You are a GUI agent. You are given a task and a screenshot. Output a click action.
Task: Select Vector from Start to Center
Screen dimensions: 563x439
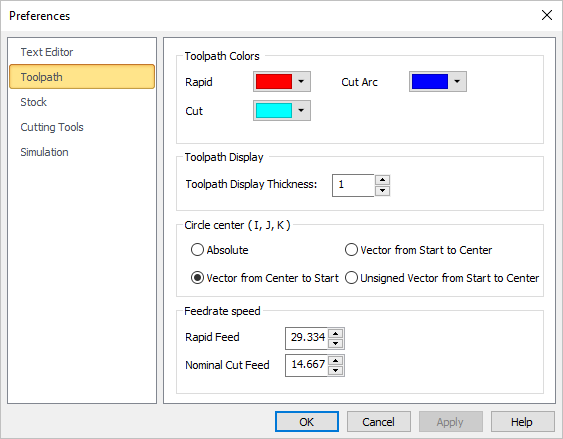(418, 250)
